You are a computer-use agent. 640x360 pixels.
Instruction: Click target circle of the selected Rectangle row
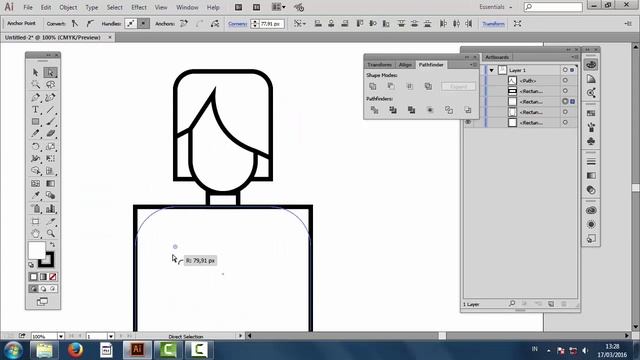(565, 101)
